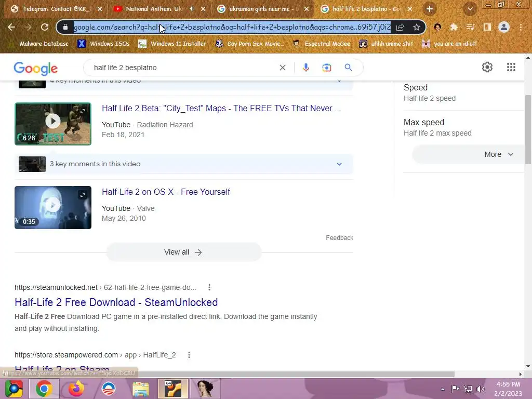Click the extension avatar icon next to the star
Screen dimensions: 532x399
tap(437, 27)
